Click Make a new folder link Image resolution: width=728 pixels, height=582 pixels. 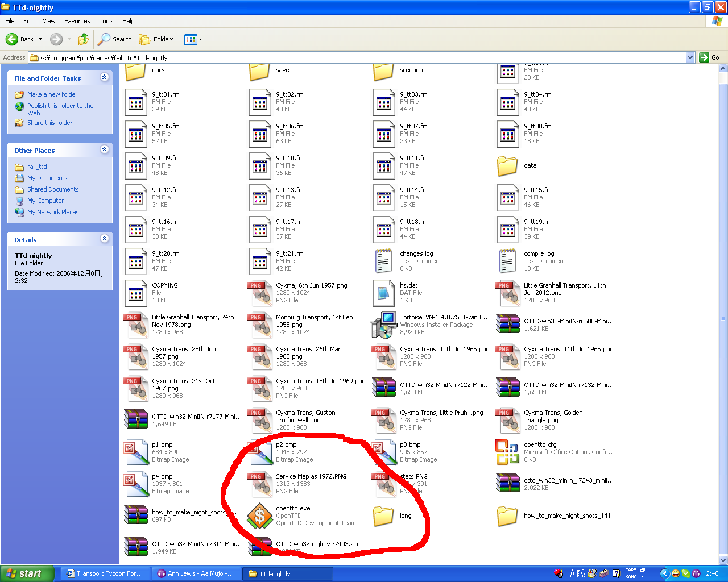[52, 94]
